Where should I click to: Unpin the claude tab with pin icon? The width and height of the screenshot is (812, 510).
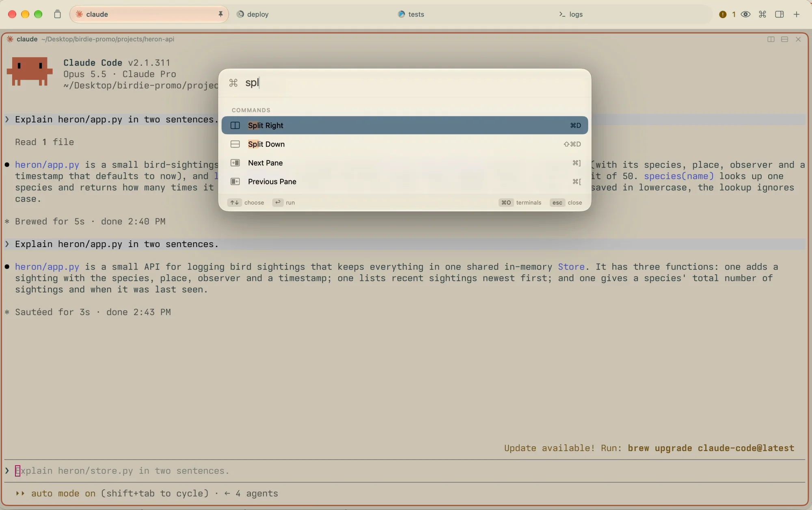tap(220, 14)
